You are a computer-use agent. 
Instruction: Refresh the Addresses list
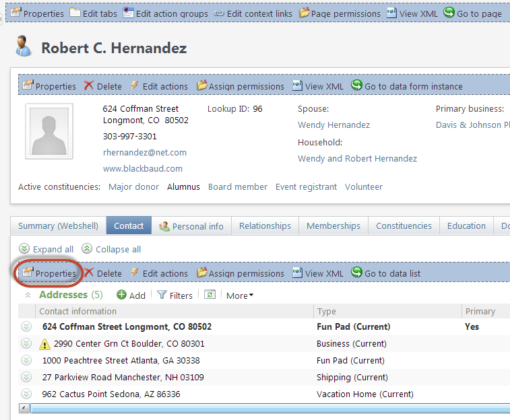[210, 295]
